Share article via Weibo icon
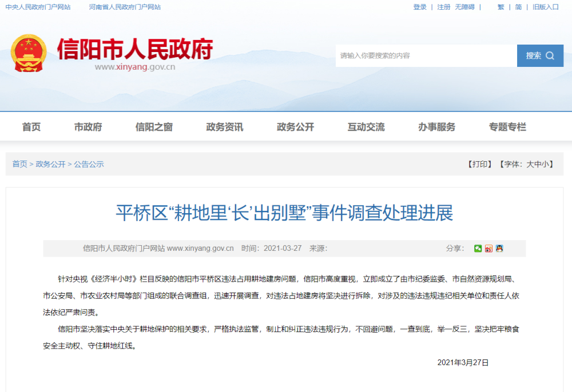This screenshot has height=392, width=572. [488, 249]
